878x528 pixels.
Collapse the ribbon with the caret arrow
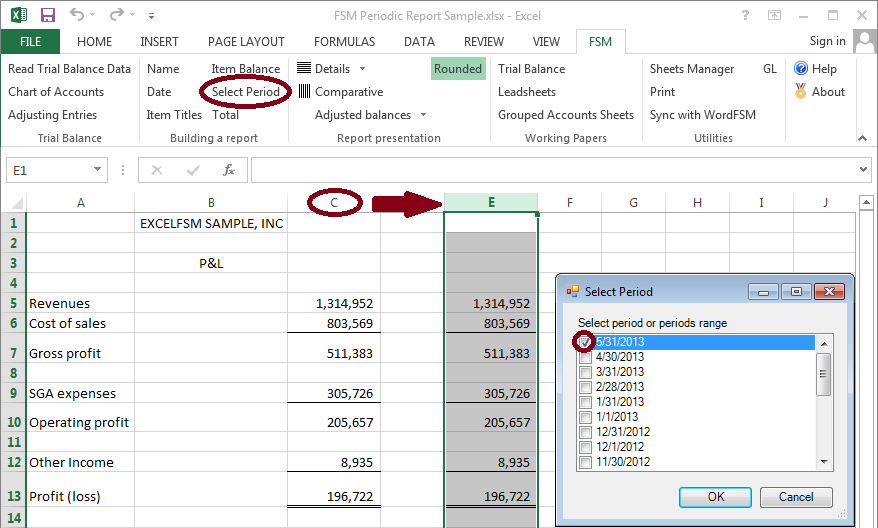tap(862, 138)
